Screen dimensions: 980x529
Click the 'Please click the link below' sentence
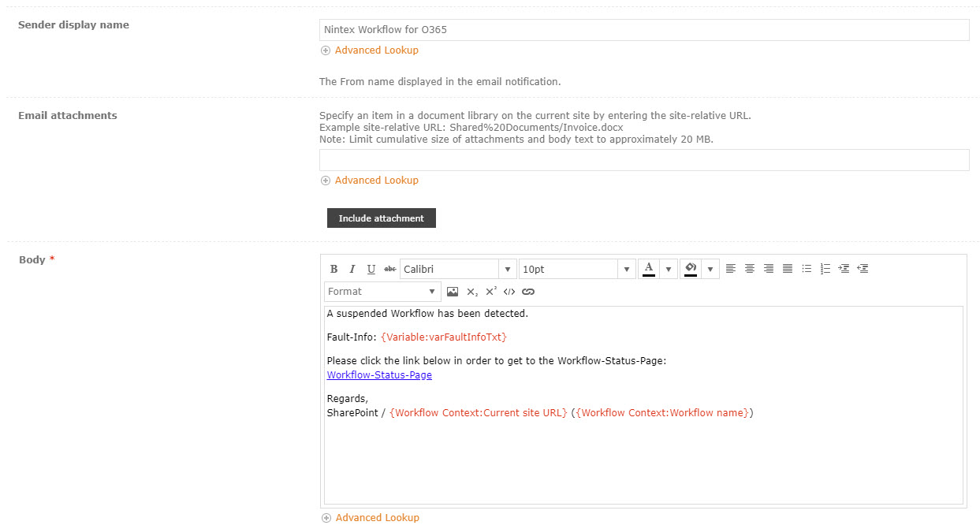(x=497, y=361)
